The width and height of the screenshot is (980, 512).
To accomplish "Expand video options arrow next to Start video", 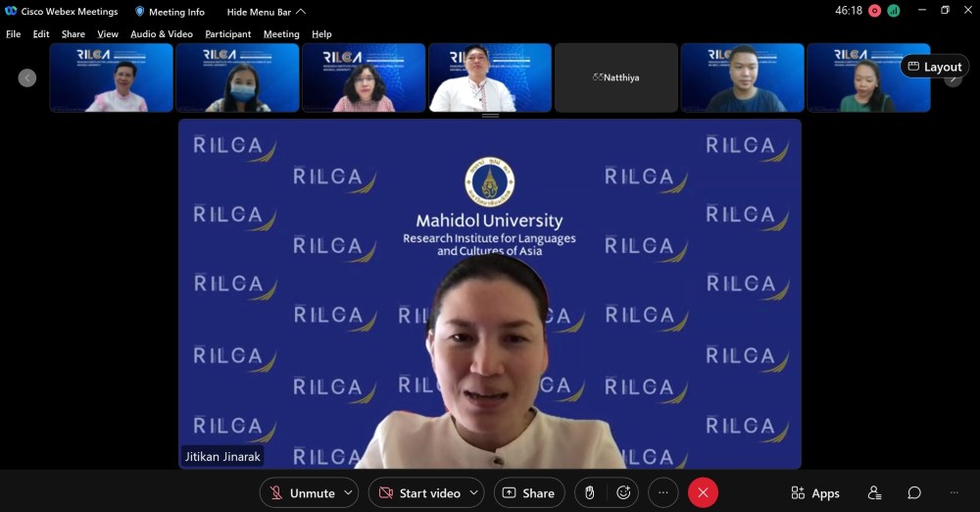I will 474,493.
